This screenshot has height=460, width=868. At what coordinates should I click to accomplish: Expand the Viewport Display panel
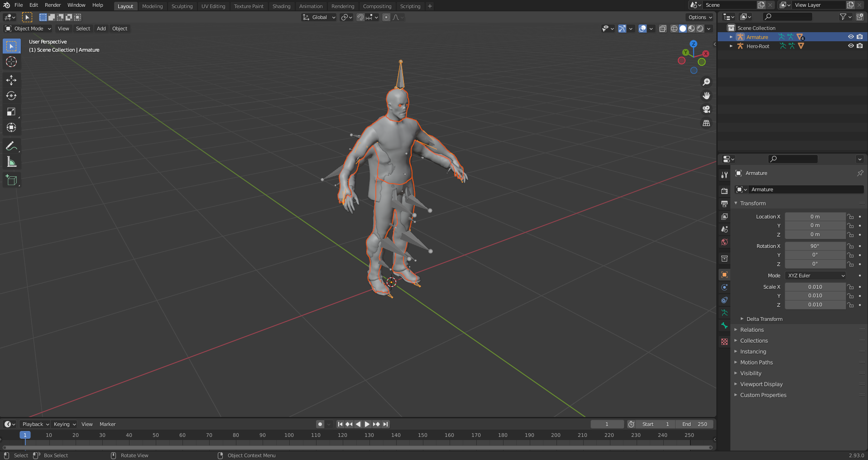[761, 384]
